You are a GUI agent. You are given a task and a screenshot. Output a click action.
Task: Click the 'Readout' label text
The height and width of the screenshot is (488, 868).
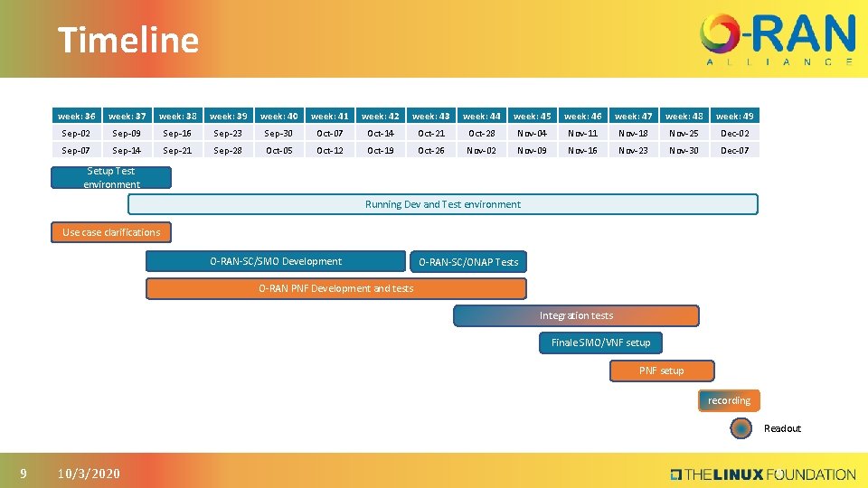pyautogui.click(x=782, y=428)
